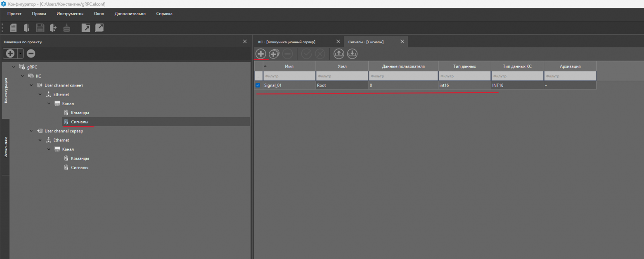Image resolution: width=644 pixels, height=259 pixels.
Task: Close the Сигналы - [Сигналы] tab
Action: click(402, 42)
